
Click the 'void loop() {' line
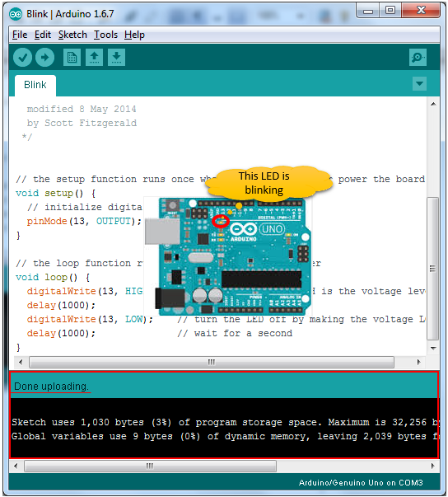(53, 277)
